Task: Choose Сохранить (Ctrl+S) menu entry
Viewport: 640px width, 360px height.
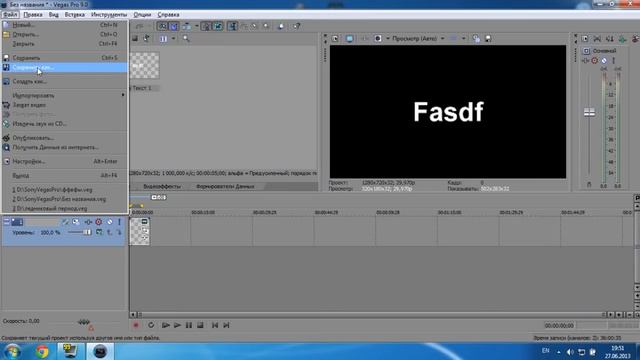Action: pos(65,58)
